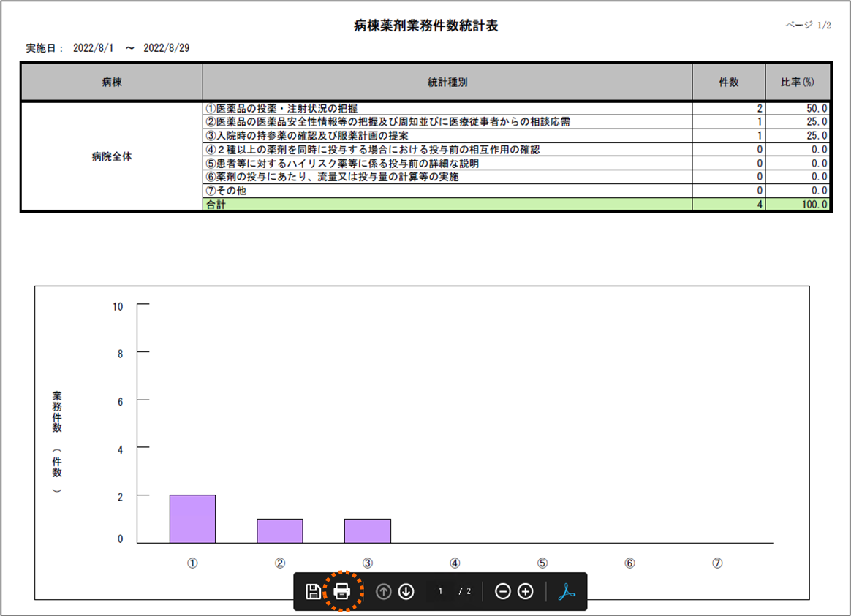The width and height of the screenshot is (851, 616).
Task: Zoom in with the plus icon
Action: click(526, 592)
